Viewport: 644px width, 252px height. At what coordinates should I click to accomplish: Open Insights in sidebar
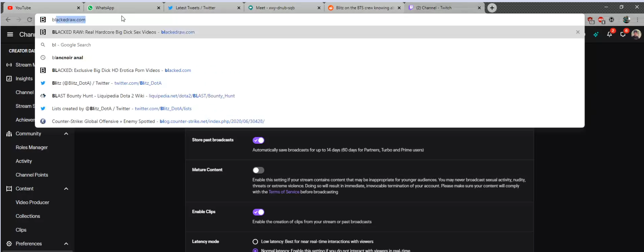coord(24,79)
